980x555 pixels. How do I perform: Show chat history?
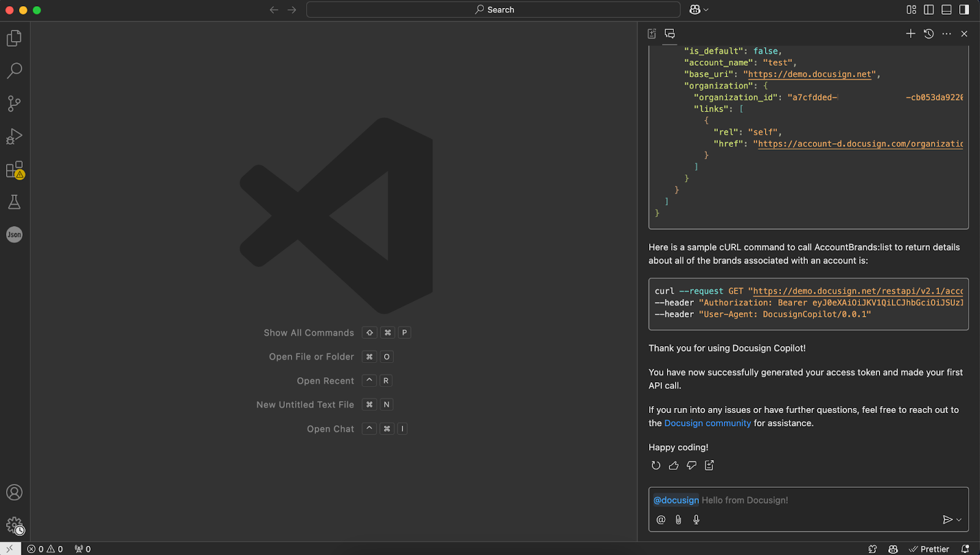coord(929,34)
